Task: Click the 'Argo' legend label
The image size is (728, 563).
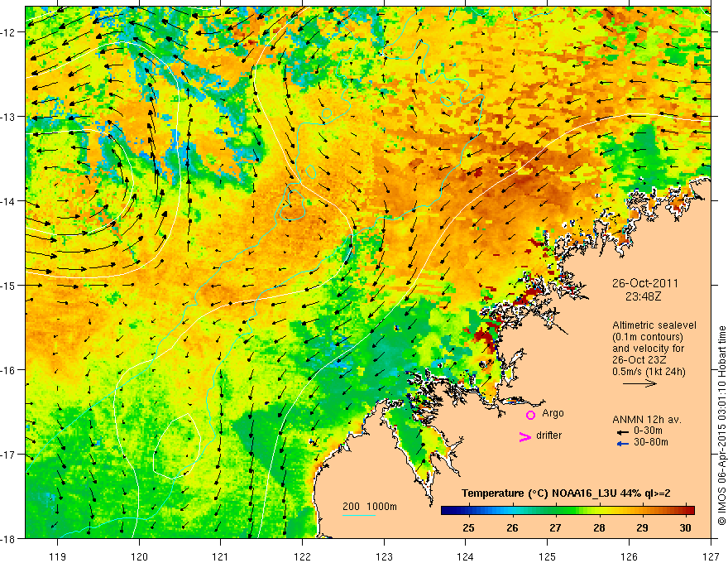Action: click(x=553, y=413)
